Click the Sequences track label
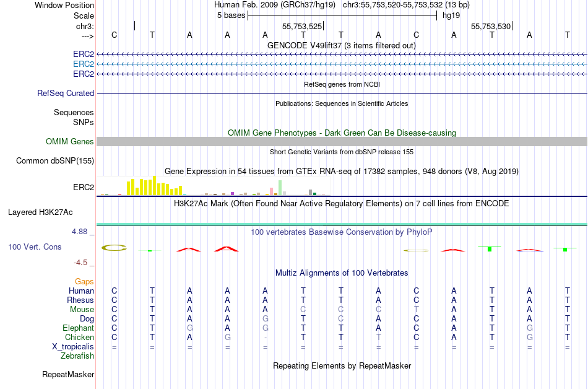The image size is (588, 389). coord(74,113)
